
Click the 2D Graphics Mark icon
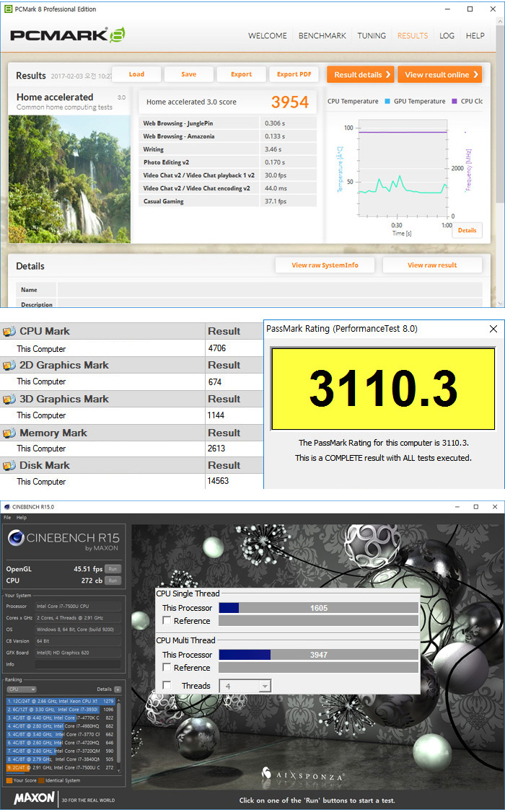point(9,366)
